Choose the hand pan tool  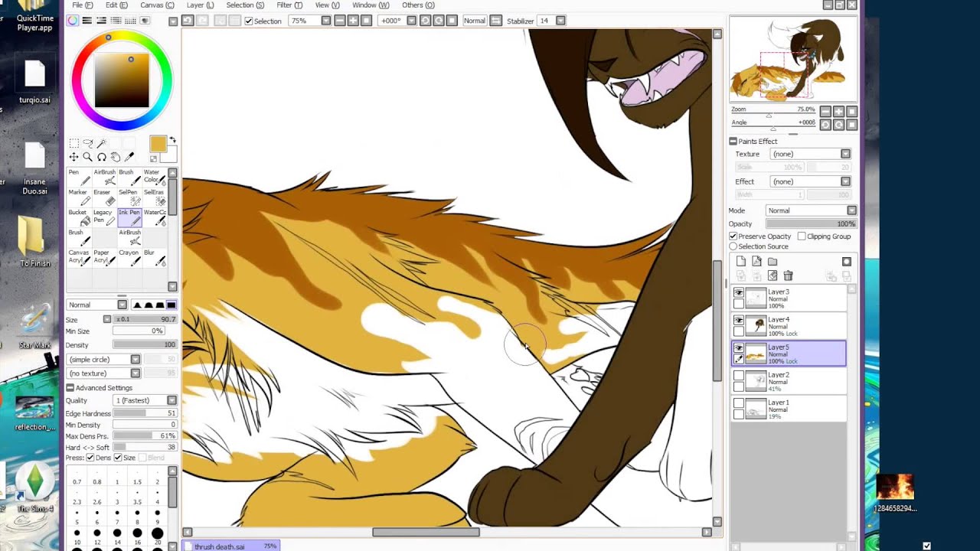[x=116, y=157]
